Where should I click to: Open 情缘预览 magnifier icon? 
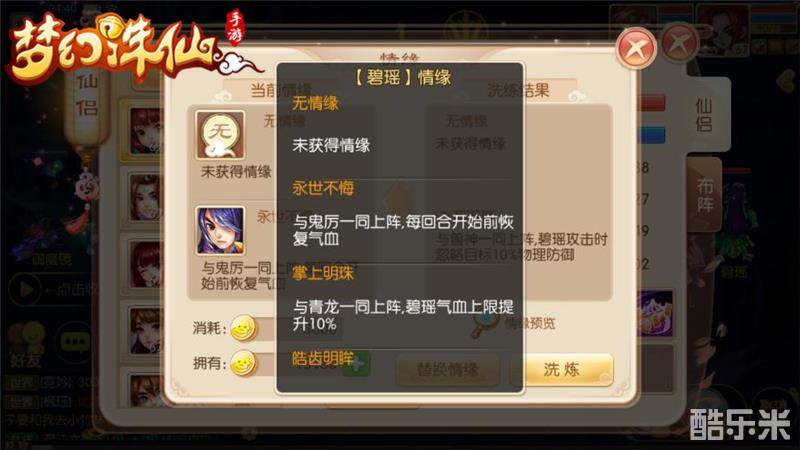[484, 323]
